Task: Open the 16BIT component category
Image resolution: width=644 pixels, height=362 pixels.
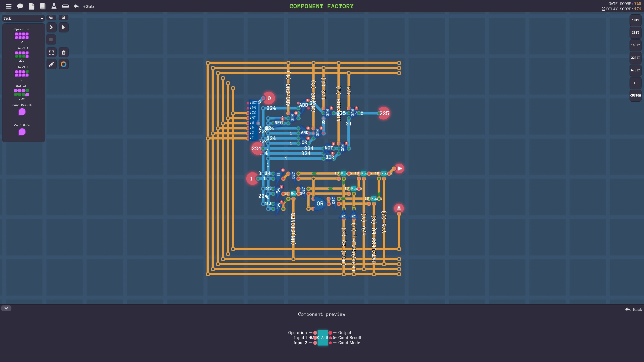Action: [x=635, y=45]
